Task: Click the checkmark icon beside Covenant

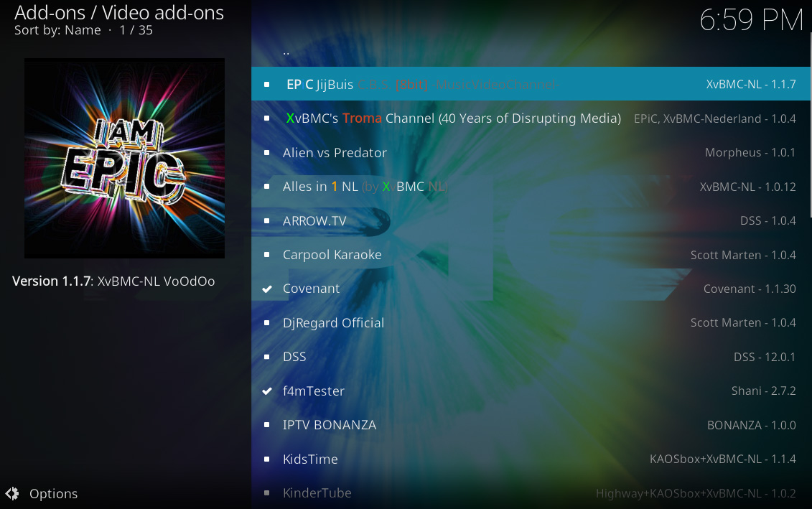Action: (x=267, y=289)
